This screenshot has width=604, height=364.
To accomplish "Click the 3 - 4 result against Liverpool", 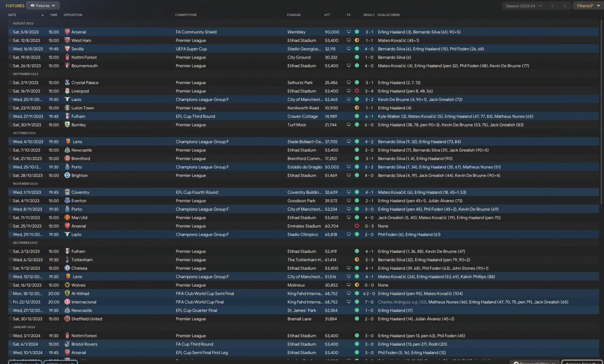I will pos(369,91).
